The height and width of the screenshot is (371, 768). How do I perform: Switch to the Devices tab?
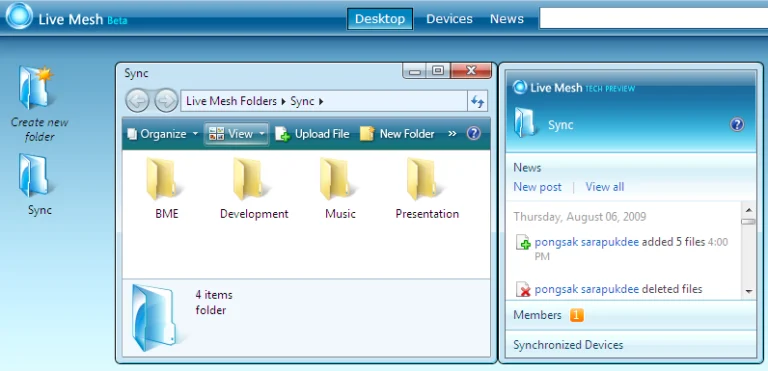[449, 19]
